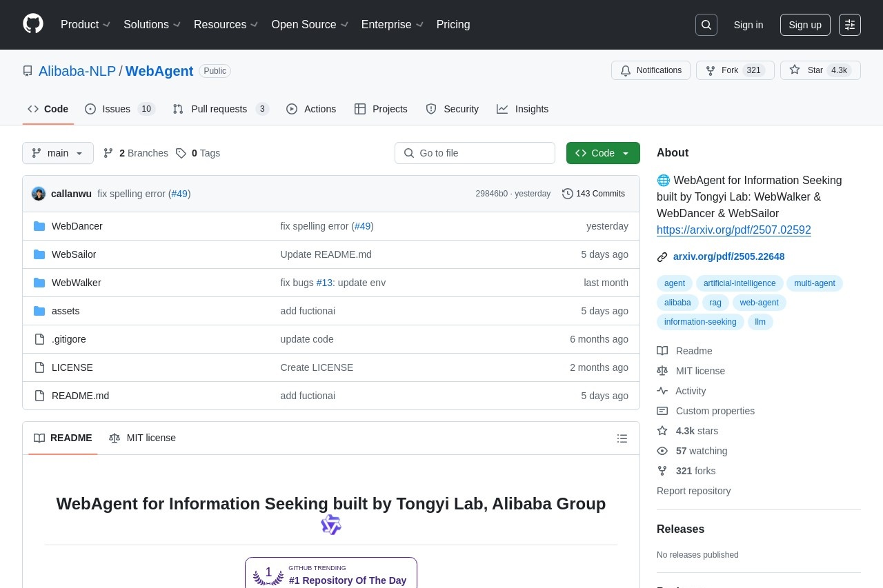Image resolution: width=883 pixels, height=588 pixels.
Task: Open the https://arxiv.org/pdf/2507.02592 link
Action: [734, 230]
